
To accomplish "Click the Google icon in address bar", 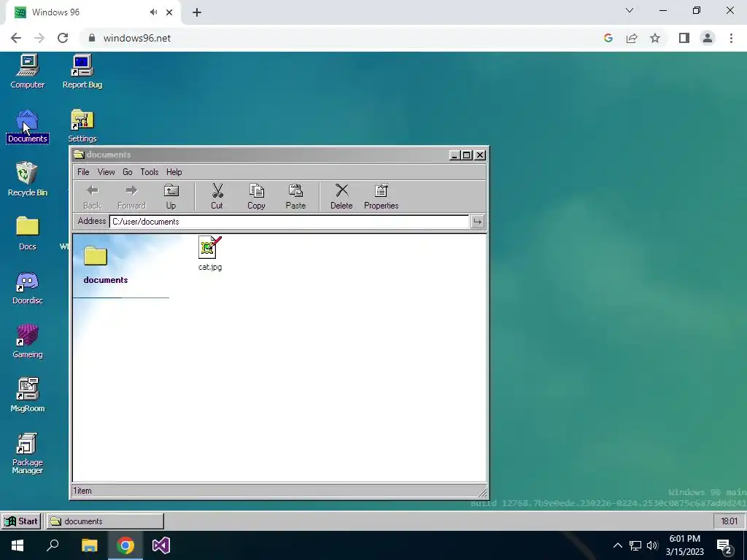I will tap(608, 38).
